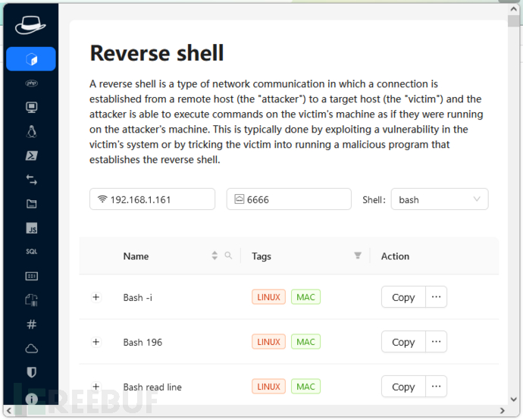Open the SQL injection sidebar item
The image size is (523, 420).
click(31, 251)
